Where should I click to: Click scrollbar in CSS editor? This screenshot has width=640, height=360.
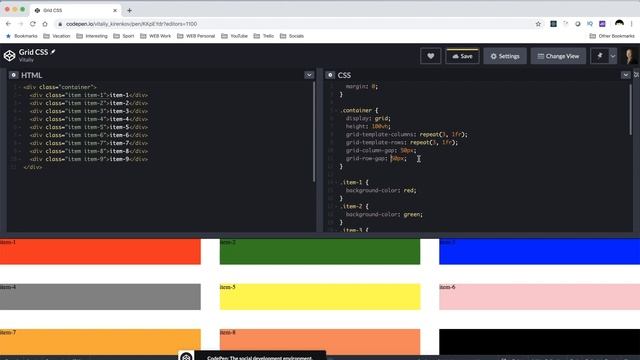630,109
